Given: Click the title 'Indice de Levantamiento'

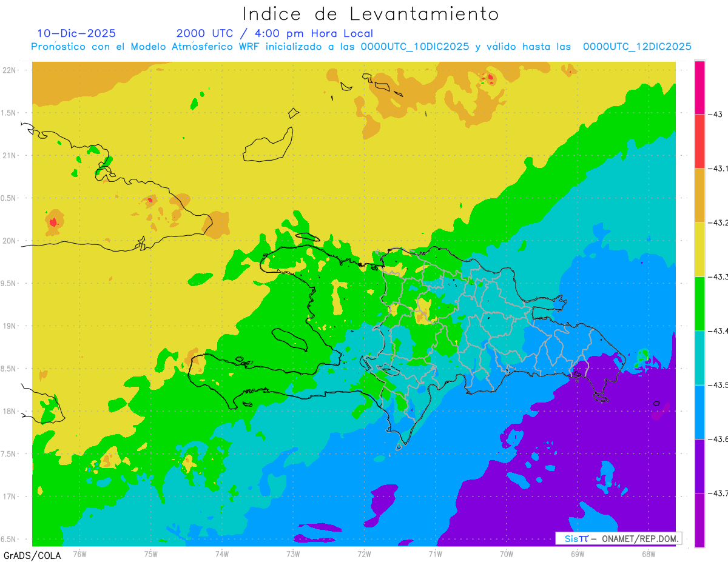Looking at the screenshot, I should (371, 13).
